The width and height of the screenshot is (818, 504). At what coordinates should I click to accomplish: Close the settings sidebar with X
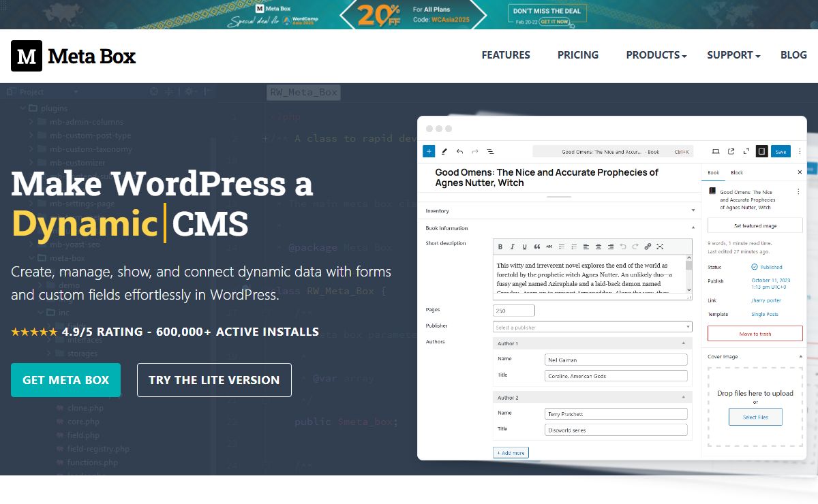pyautogui.click(x=800, y=172)
